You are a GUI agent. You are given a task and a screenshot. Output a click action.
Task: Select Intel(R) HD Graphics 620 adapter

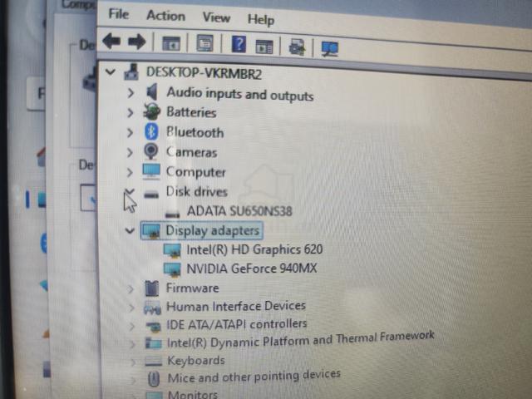pos(254,249)
